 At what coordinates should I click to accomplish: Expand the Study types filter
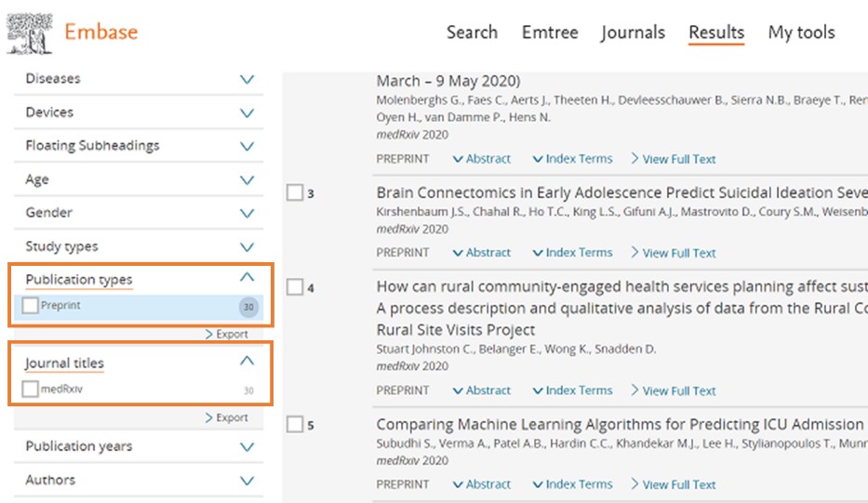point(247,247)
